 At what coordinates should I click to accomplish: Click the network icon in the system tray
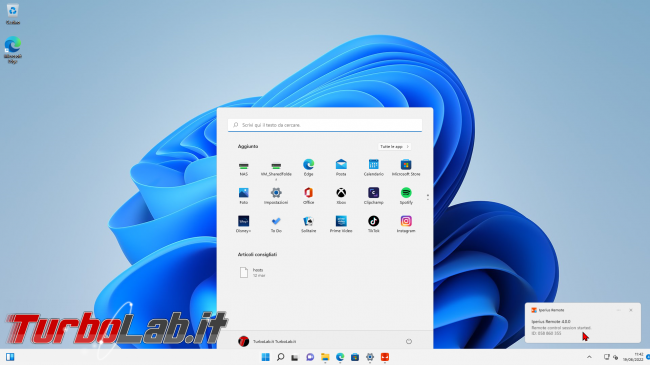tap(606, 357)
